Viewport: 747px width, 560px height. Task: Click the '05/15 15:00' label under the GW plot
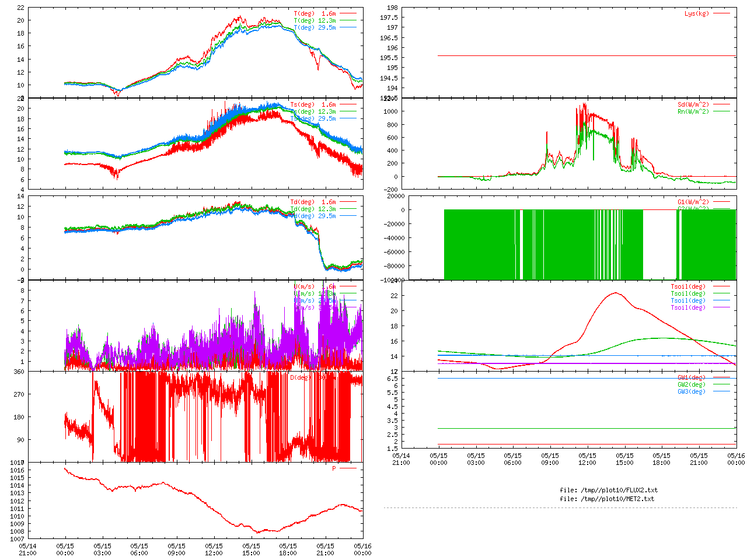click(624, 459)
